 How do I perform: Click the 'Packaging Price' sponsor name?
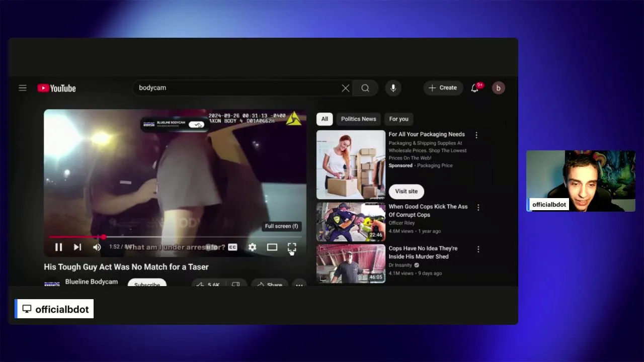pos(435,165)
